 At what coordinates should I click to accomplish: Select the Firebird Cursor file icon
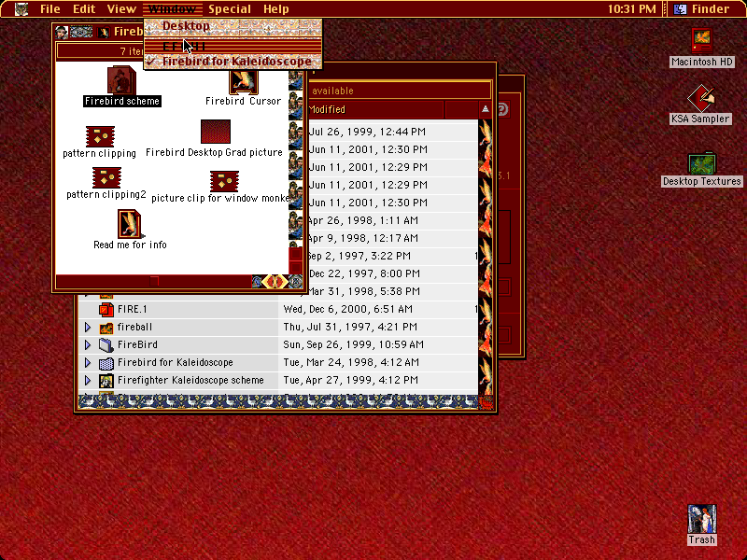(x=244, y=82)
